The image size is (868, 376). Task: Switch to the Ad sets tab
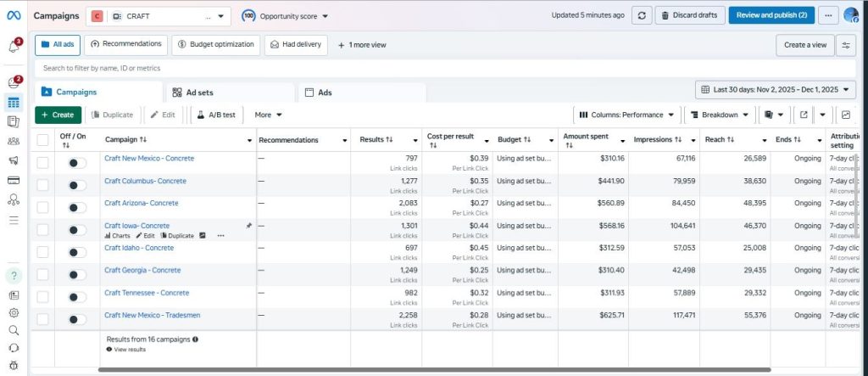(x=192, y=93)
